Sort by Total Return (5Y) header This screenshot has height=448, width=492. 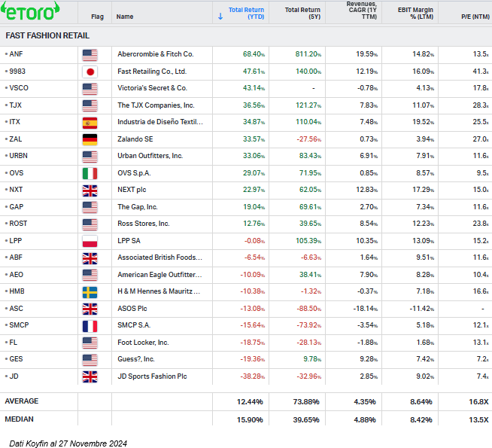point(302,13)
